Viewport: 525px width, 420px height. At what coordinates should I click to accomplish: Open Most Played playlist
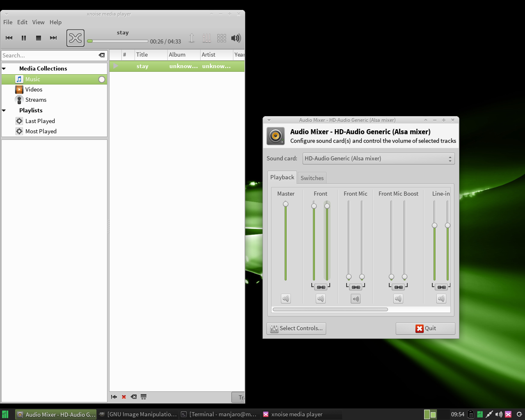tap(55, 131)
